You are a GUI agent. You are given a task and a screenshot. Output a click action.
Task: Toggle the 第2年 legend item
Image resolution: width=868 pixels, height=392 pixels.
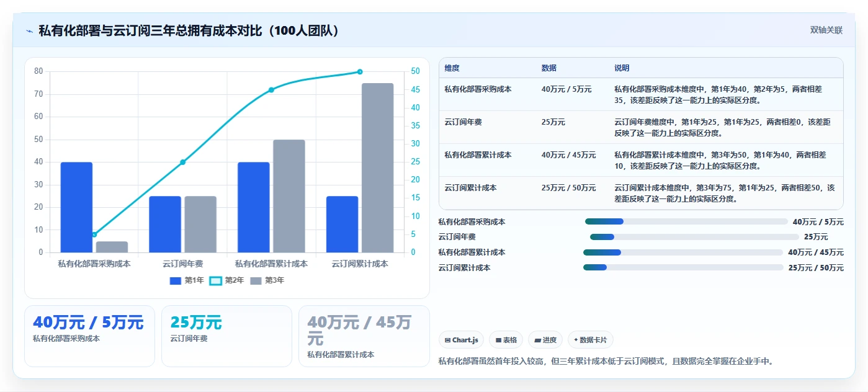226,280
